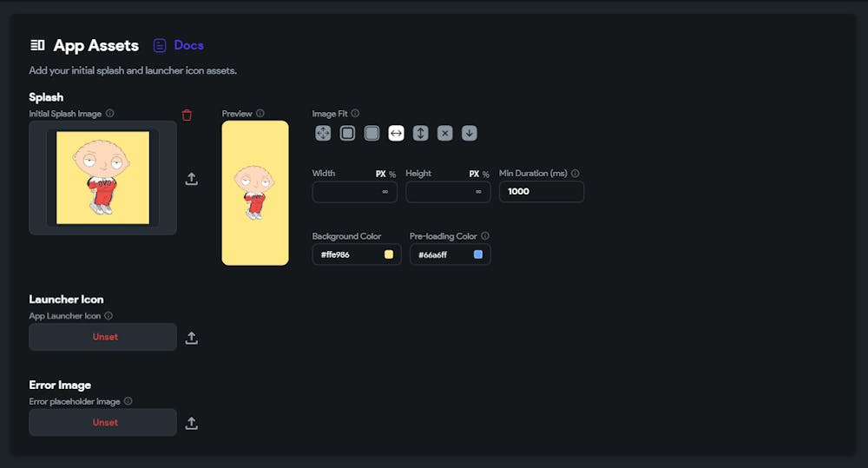Click the Unset App Launcher Icon button

[103, 337]
